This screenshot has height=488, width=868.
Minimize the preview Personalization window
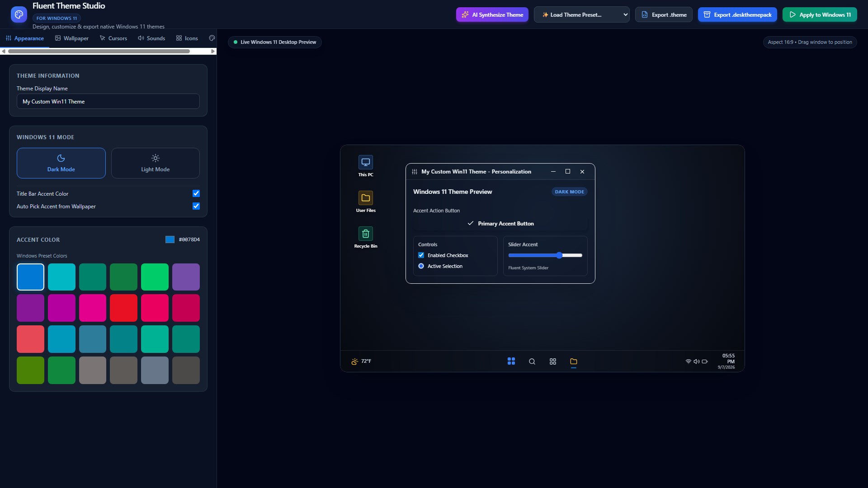click(553, 171)
